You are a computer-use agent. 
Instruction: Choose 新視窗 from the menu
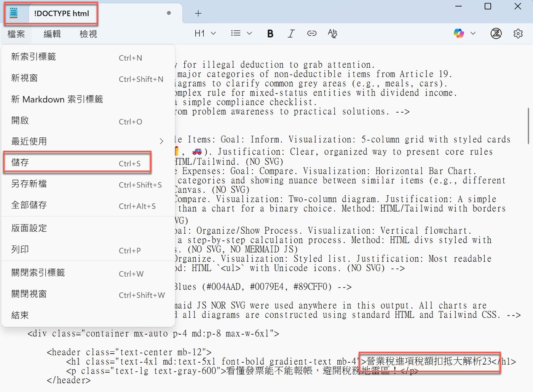[x=88, y=78]
